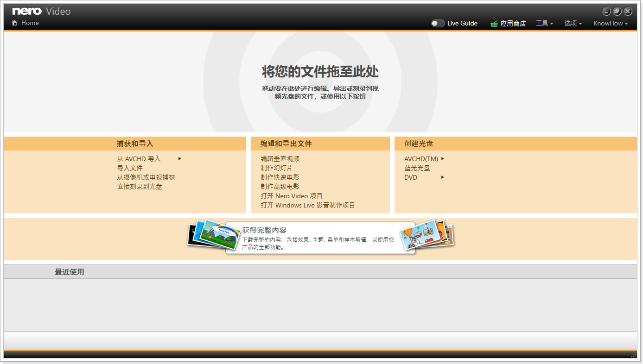This screenshot has height=364, width=643.
Task: Expand the DVD submenu arrow
Action: pyautogui.click(x=443, y=177)
